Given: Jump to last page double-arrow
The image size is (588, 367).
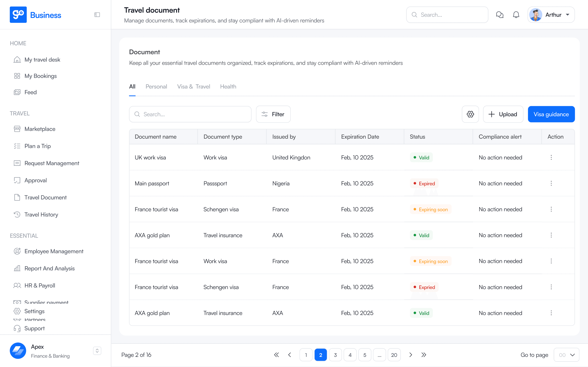Looking at the screenshot, I should pos(424,355).
